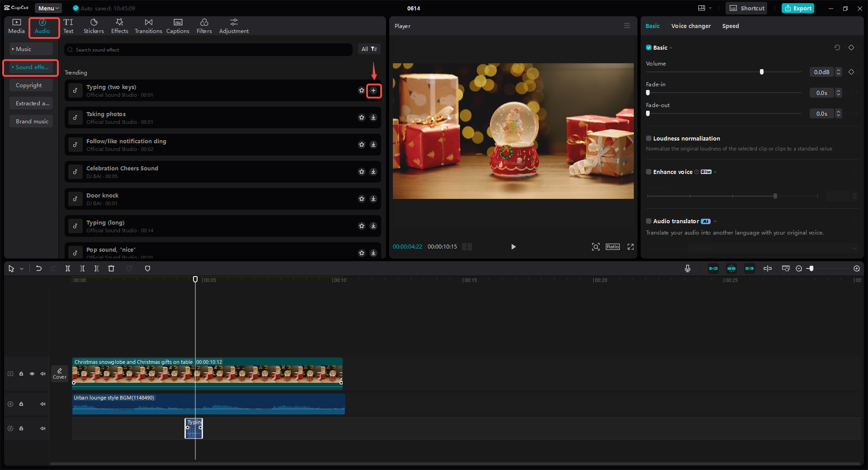Add the Typing (two keys) sound to timeline
Screen dimensions: 868x470
point(374,91)
